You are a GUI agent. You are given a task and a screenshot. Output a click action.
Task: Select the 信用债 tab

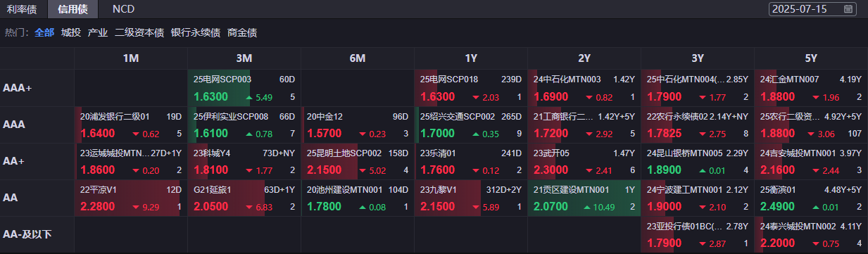pos(73,9)
